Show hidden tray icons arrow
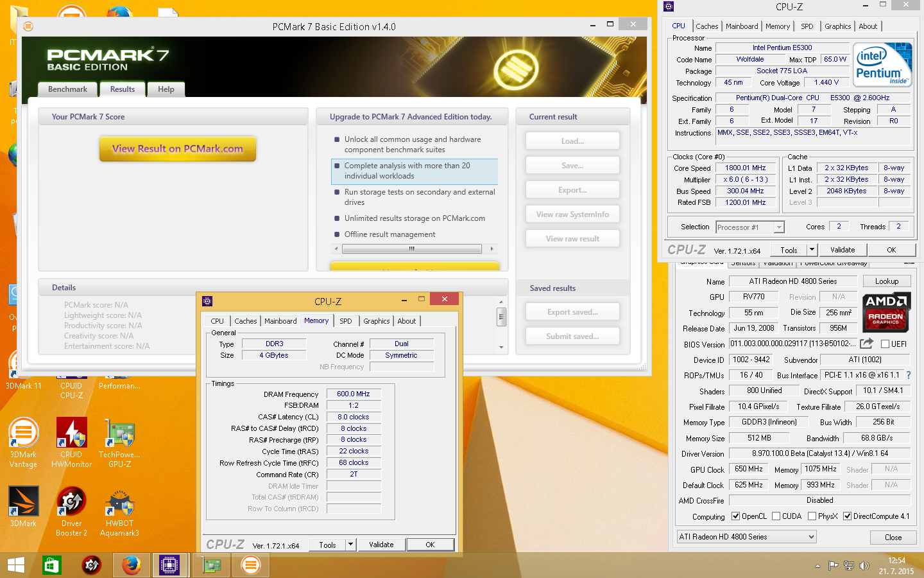The width and height of the screenshot is (924, 578). (x=817, y=566)
